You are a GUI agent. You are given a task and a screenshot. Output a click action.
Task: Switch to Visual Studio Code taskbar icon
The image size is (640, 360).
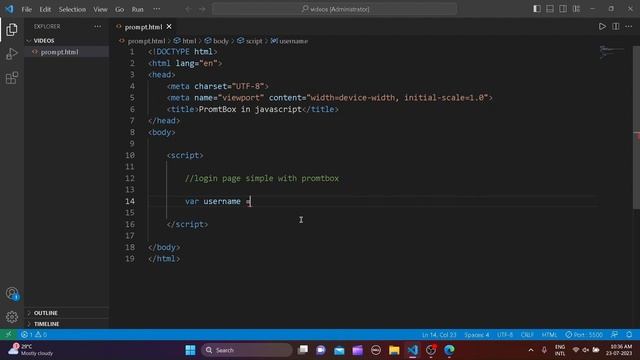tap(413, 350)
